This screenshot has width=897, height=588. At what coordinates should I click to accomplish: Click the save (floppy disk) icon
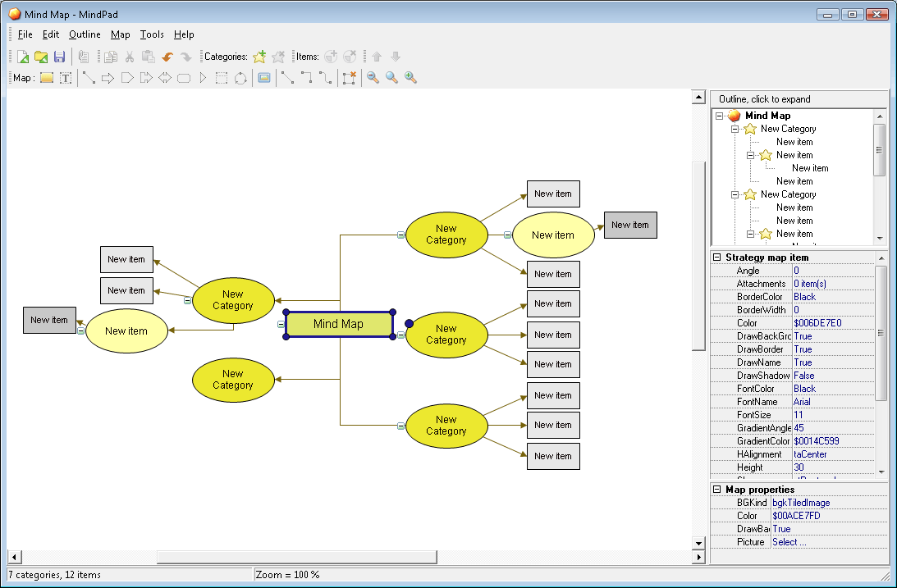[59, 57]
